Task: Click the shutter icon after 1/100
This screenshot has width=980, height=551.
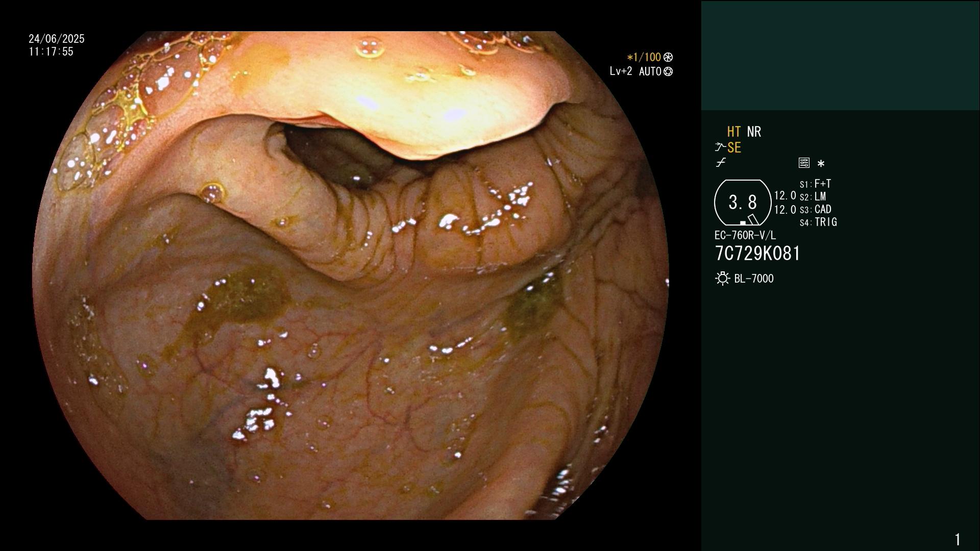Action: pyautogui.click(x=668, y=57)
